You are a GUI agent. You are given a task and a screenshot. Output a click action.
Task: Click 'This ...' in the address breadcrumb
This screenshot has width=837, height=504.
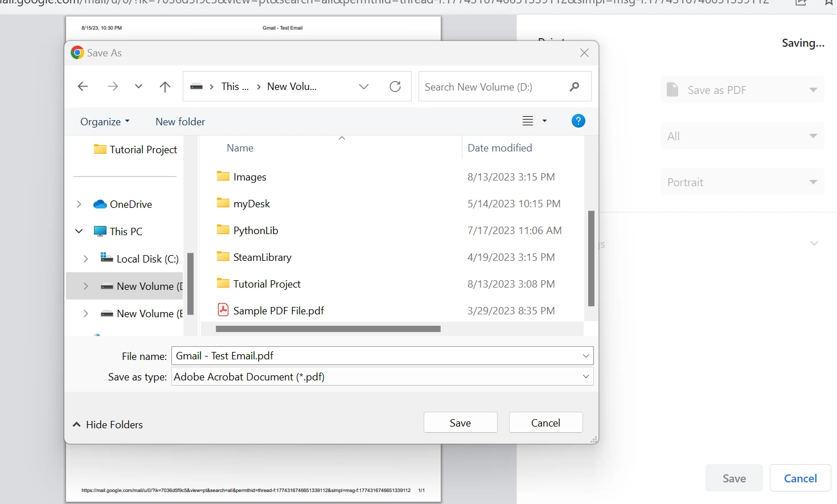click(235, 87)
